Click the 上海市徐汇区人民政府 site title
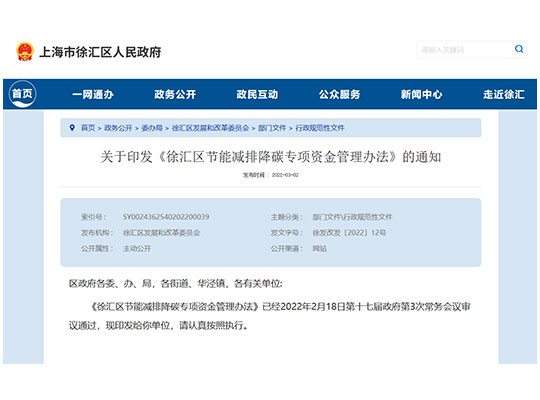This screenshot has height=400, width=540. [x=100, y=52]
